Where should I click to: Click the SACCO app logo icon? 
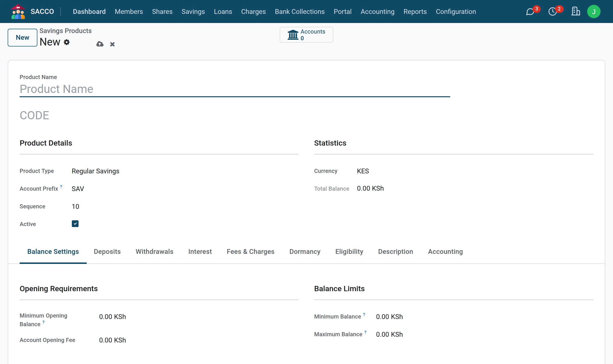[x=18, y=11]
